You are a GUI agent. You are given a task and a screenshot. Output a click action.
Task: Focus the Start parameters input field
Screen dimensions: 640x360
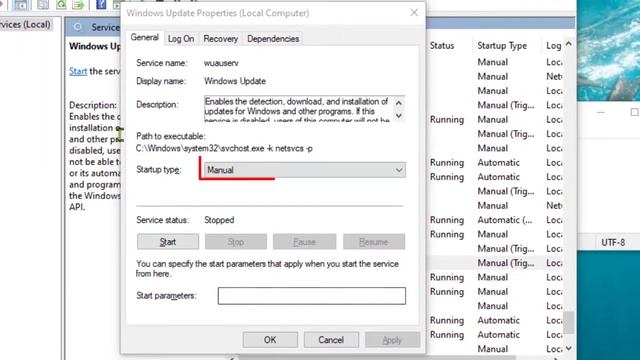(312, 296)
